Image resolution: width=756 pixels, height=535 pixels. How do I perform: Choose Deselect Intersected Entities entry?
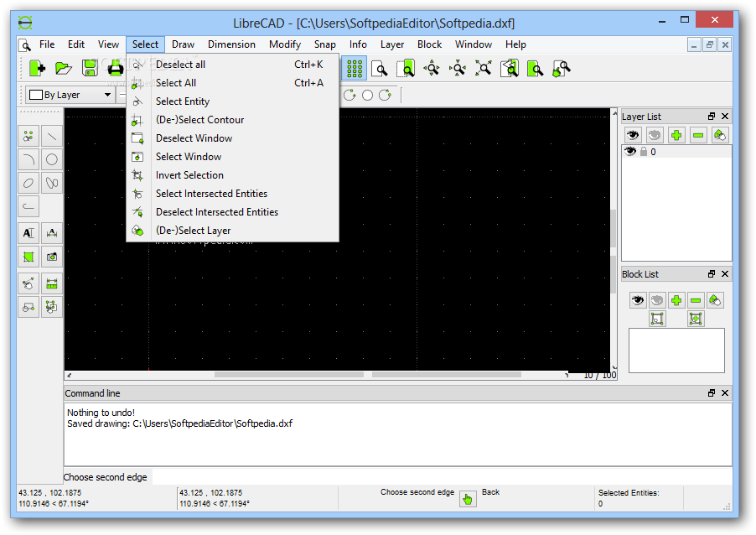[232, 212]
